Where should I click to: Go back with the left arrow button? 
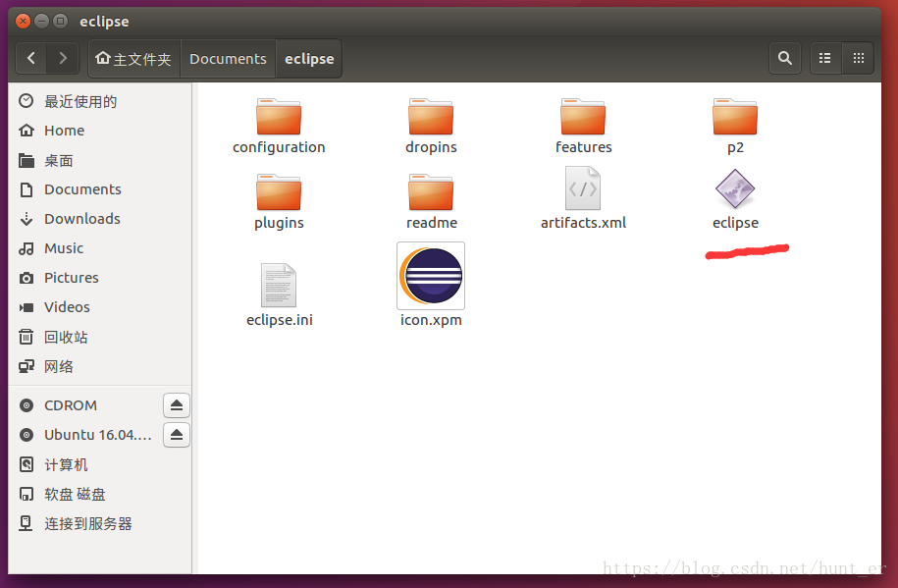click(x=31, y=58)
